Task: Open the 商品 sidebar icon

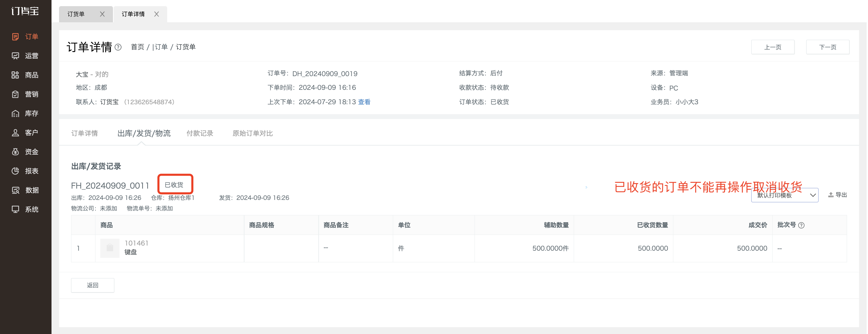Action: (15, 75)
